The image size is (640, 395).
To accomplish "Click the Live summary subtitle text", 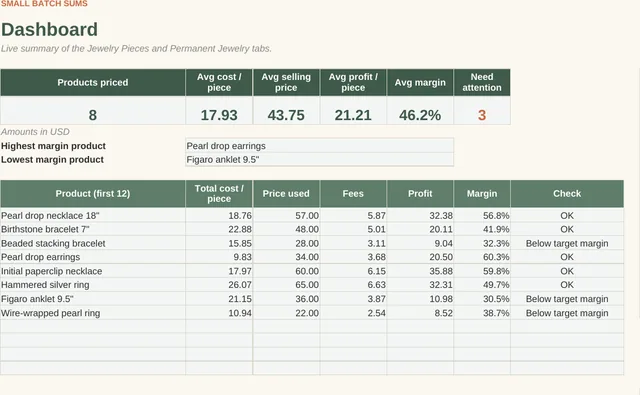I will click(x=136, y=49).
